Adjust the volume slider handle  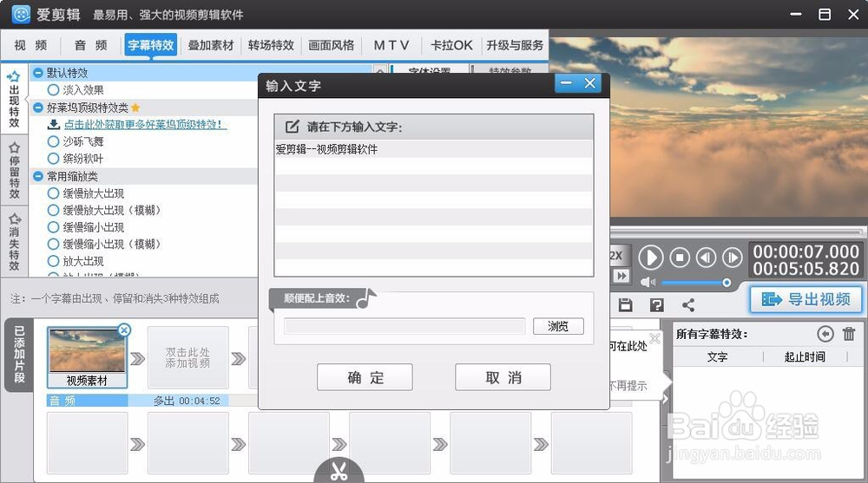click(727, 283)
